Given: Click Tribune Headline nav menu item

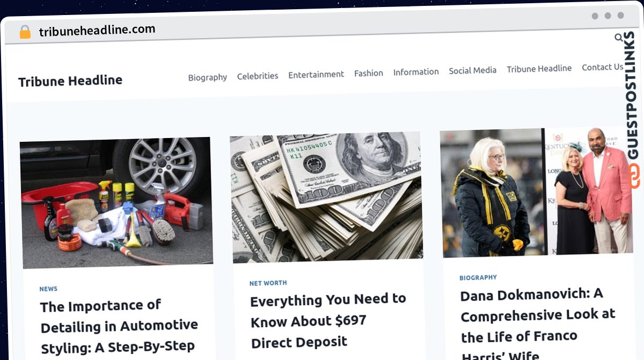Looking at the screenshot, I should point(539,68).
